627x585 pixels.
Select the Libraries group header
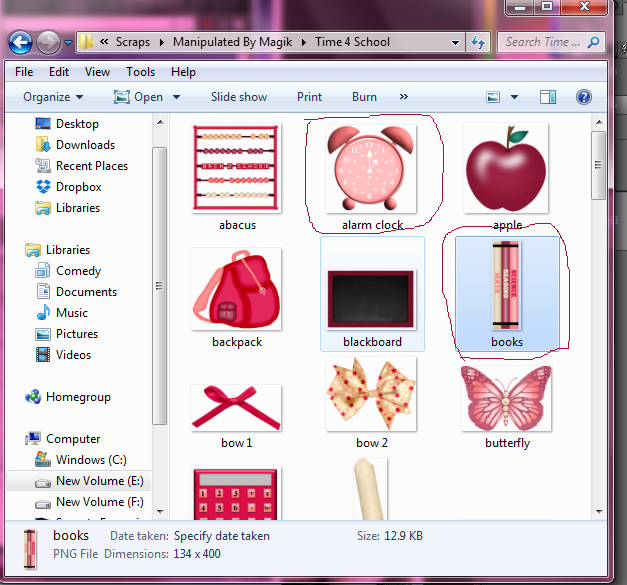click(x=57, y=250)
